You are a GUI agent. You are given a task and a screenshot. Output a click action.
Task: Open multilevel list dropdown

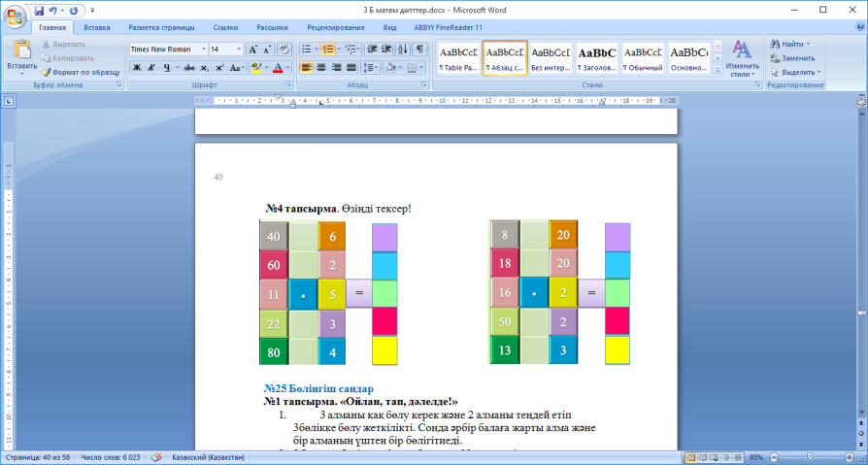click(x=352, y=50)
